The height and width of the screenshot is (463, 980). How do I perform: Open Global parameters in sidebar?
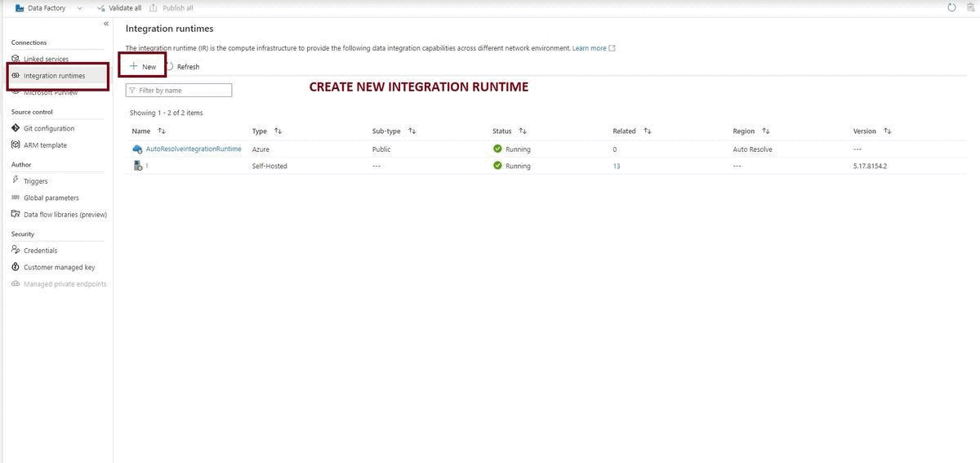click(51, 198)
